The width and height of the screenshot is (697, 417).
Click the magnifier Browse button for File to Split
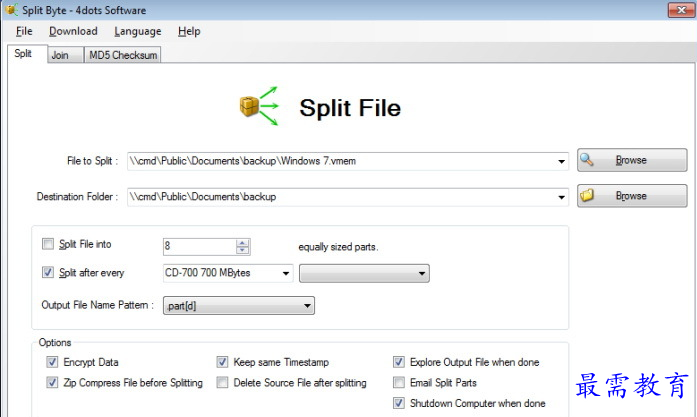point(632,160)
